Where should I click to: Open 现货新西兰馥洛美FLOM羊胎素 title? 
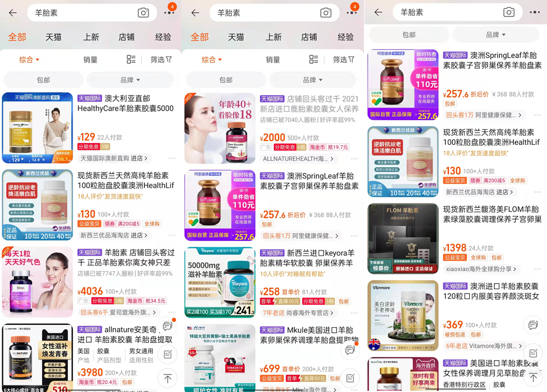(x=492, y=214)
